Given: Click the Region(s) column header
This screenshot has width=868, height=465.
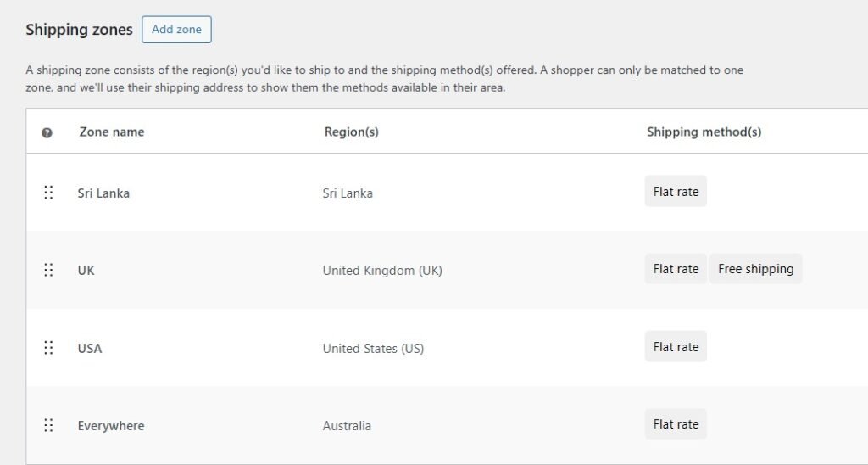Looking at the screenshot, I should point(351,132).
